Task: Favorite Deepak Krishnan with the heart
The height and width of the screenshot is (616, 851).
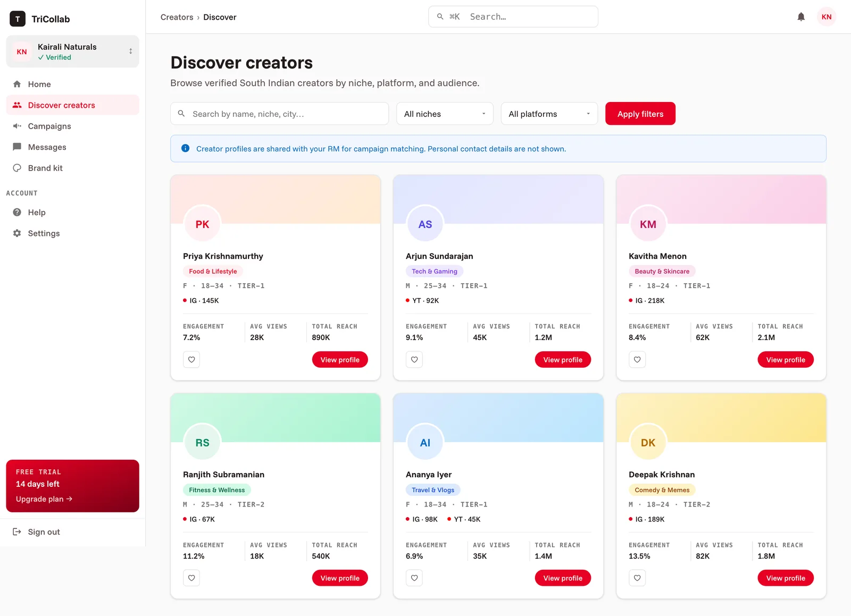Action: (x=637, y=578)
